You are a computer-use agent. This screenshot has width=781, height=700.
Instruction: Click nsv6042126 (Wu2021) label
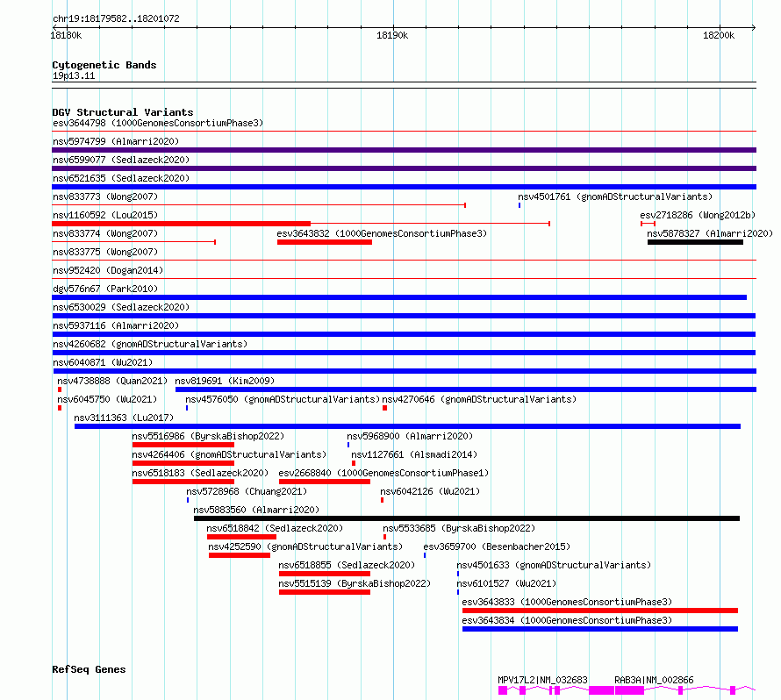[430, 491]
